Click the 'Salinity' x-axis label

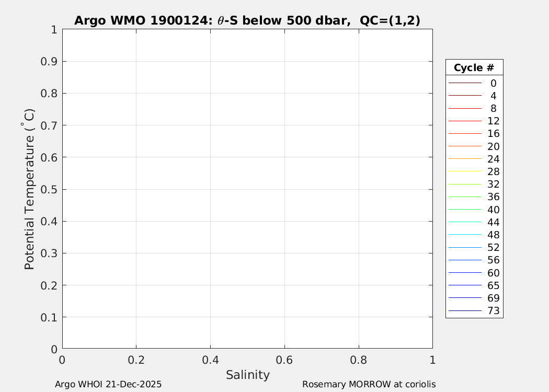click(247, 375)
